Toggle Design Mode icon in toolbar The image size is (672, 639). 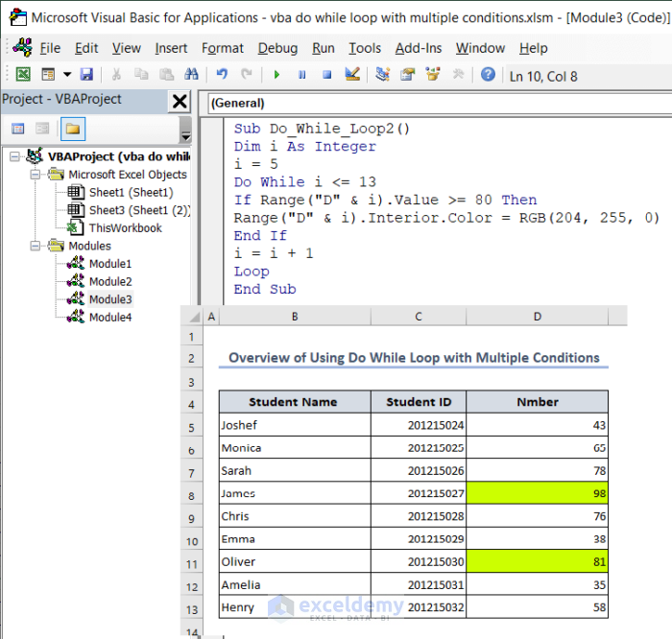tap(351, 75)
